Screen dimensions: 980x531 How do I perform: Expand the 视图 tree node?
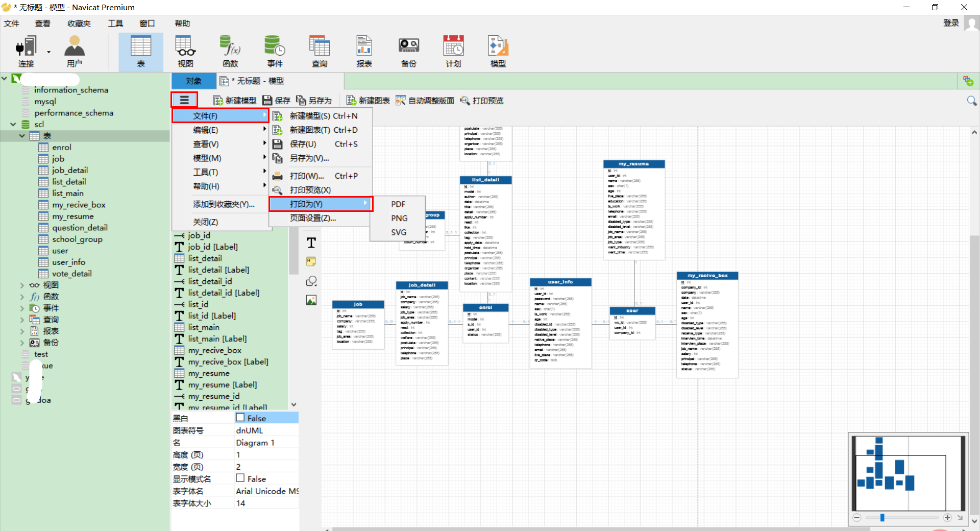tap(22, 285)
